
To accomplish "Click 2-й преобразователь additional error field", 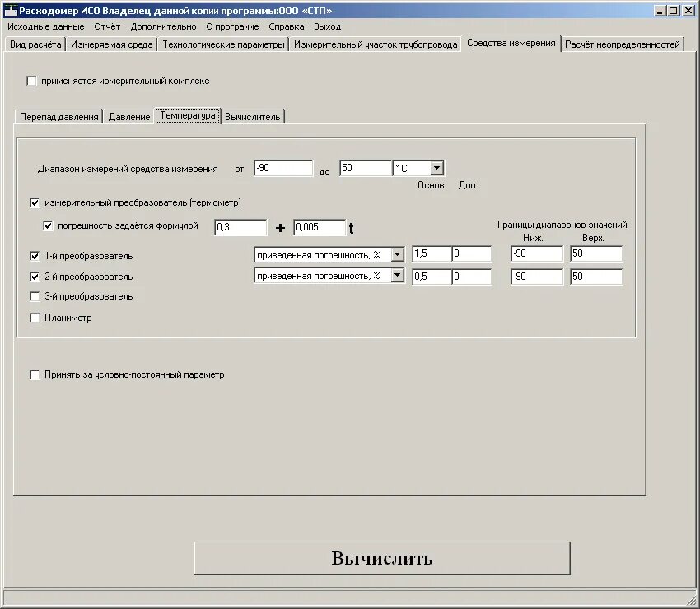I will click(x=472, y=277).
